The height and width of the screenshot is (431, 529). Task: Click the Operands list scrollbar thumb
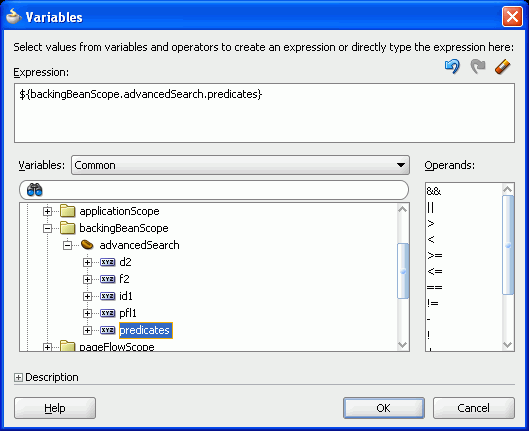click(x=508, y=245)
